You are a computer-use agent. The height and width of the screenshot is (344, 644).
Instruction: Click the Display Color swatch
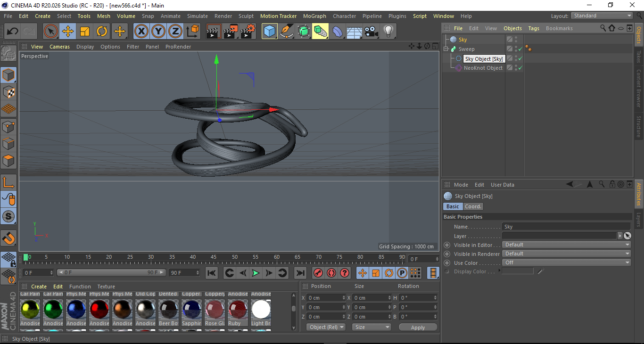pos(518,271)
